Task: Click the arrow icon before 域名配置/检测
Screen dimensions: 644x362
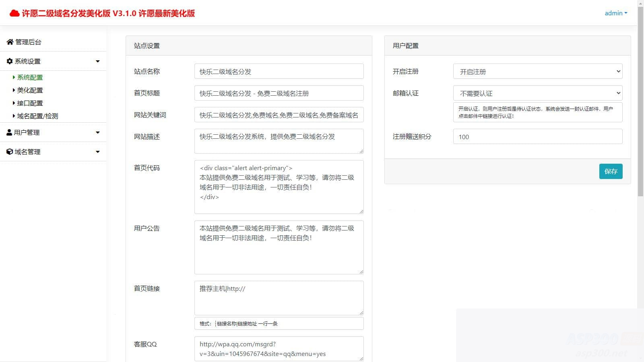Action: (x=14, y=115)
